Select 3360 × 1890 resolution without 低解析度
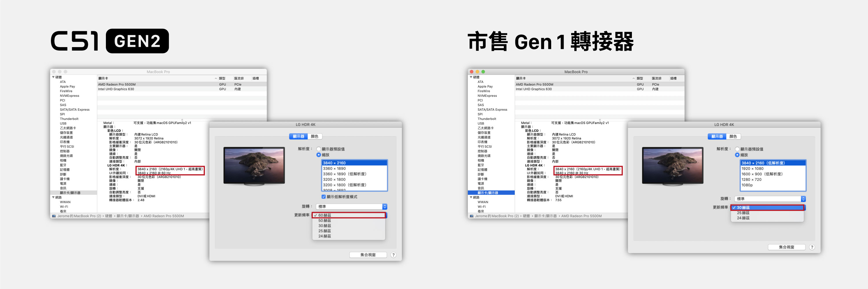Image resolution: width=868 pixels, height=289 pixels. pyautogui.click(x=354, y=168)
